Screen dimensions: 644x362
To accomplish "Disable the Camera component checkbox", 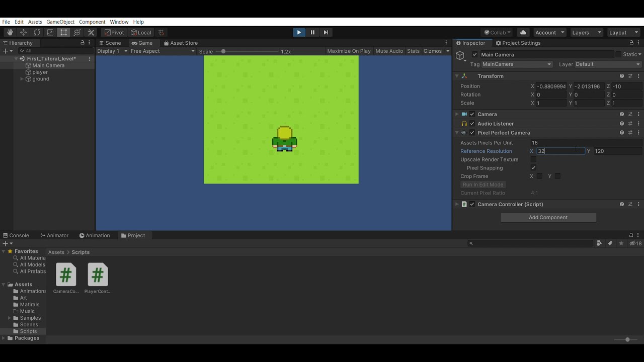I will coord(472,114).
